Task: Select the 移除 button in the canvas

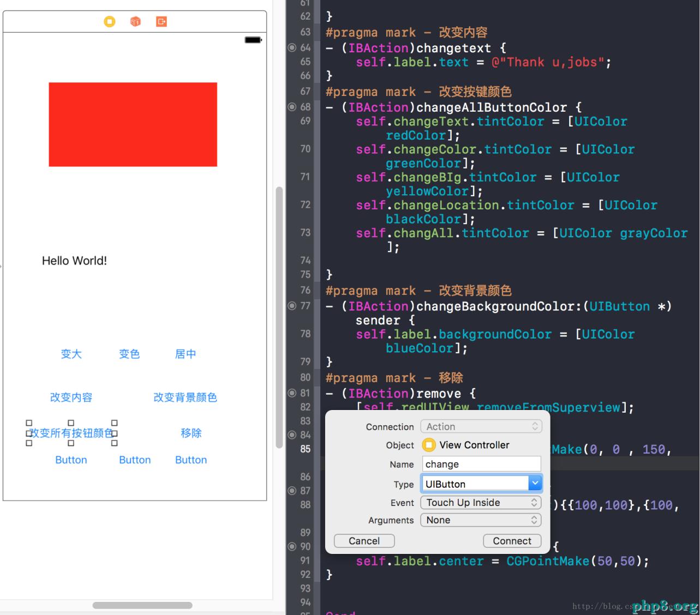Action: [x=191, y=433]
